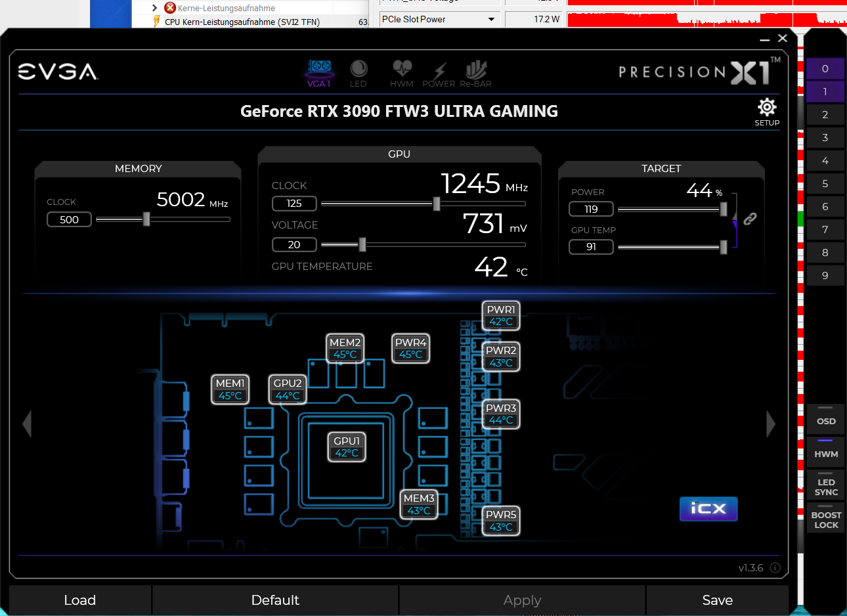Select the PWR4 45°C sensor
The height and width of the screenshot is (616, 847).
point(411,348)
